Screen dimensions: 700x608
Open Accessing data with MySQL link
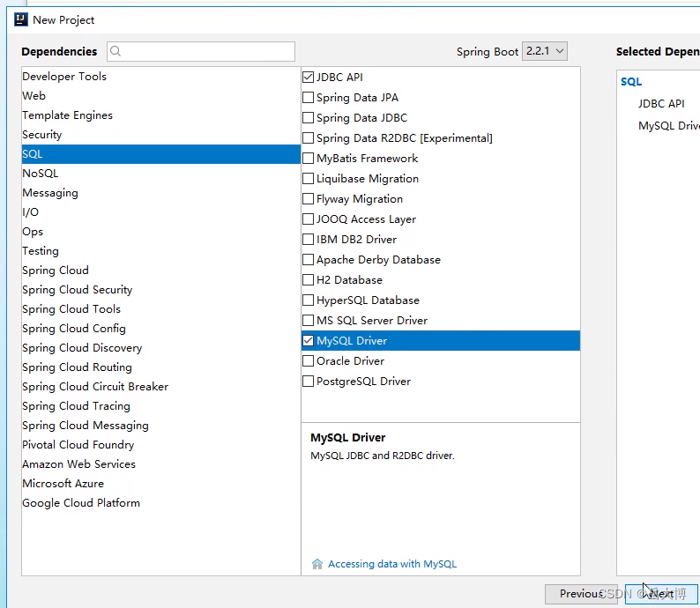pyautogui.click(x=392, y=564)
